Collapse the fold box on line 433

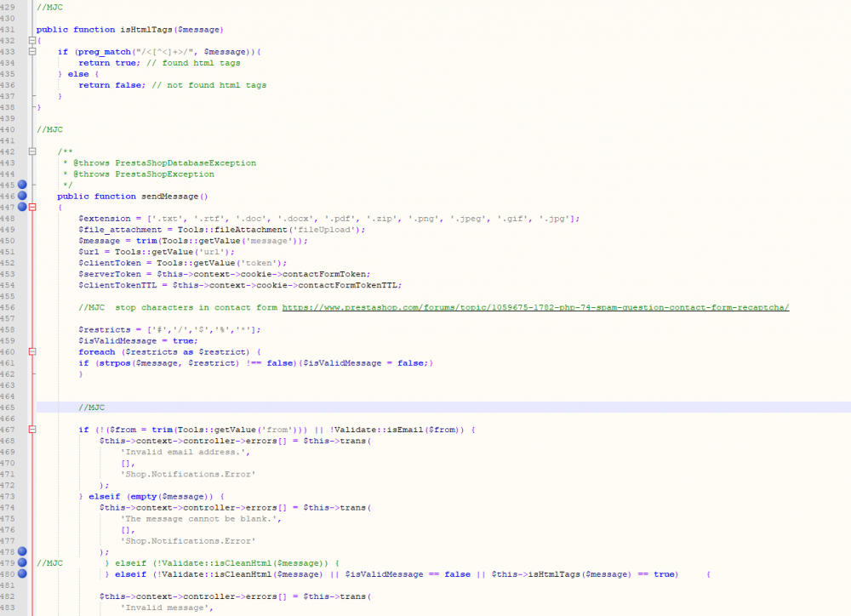31,51
